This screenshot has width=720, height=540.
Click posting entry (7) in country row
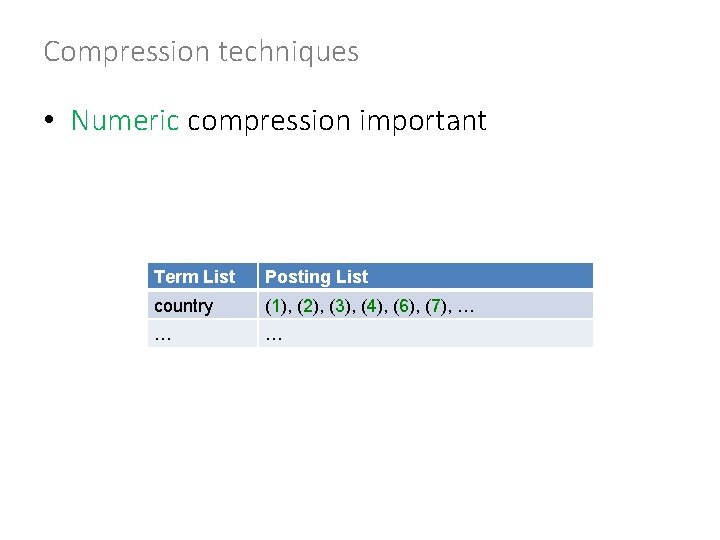pyautogui.click(x=436, y=306)
